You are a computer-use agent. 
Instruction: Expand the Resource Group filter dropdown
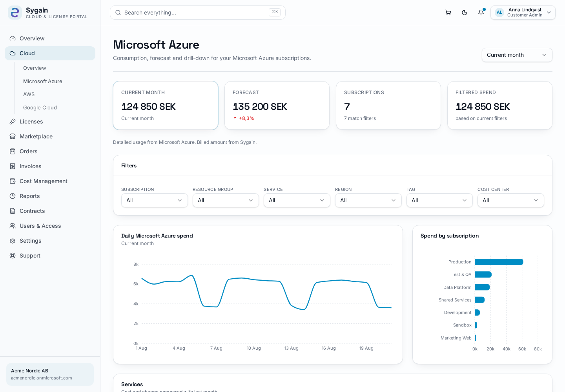tap(226, 200)
